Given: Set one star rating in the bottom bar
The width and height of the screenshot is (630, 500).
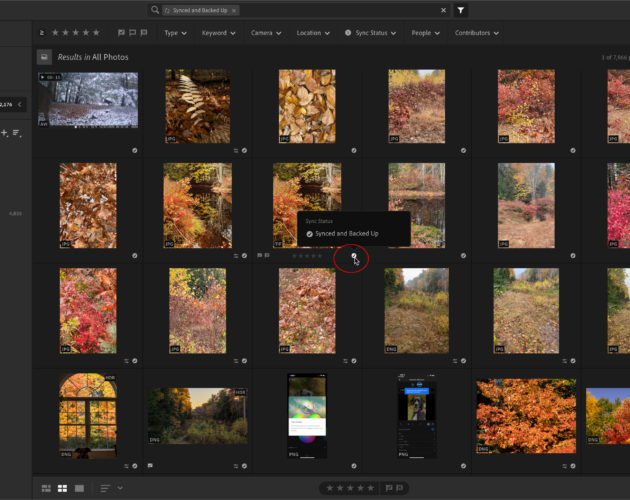Looking at the screenshot, I should point(329,488).
